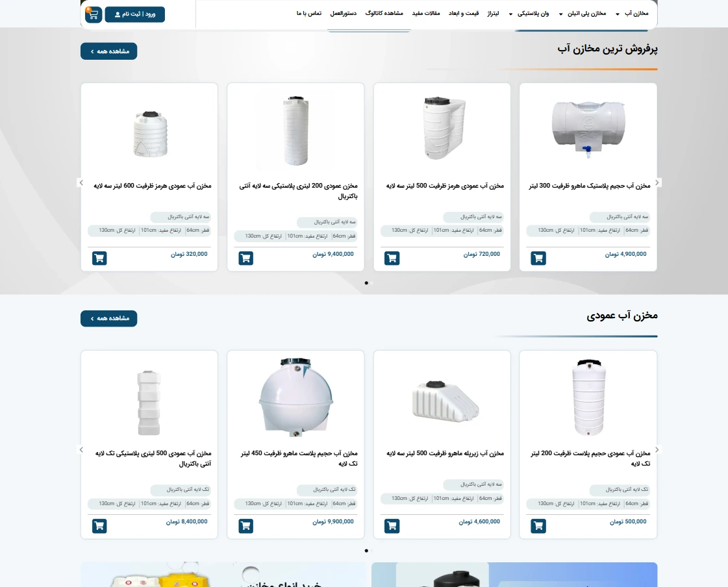Expand the مخزن آب dropdown menu
Image resolution: width=728 pixels, height=587 pixels.
[632, 14]
